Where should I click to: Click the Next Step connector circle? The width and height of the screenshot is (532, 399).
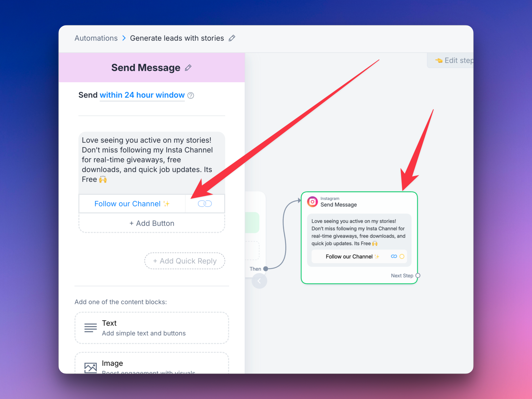pos(418,275)
